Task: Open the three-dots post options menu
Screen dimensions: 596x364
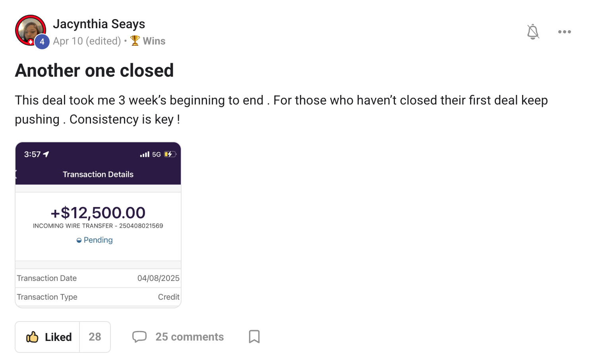Action: tap(564, 32)
